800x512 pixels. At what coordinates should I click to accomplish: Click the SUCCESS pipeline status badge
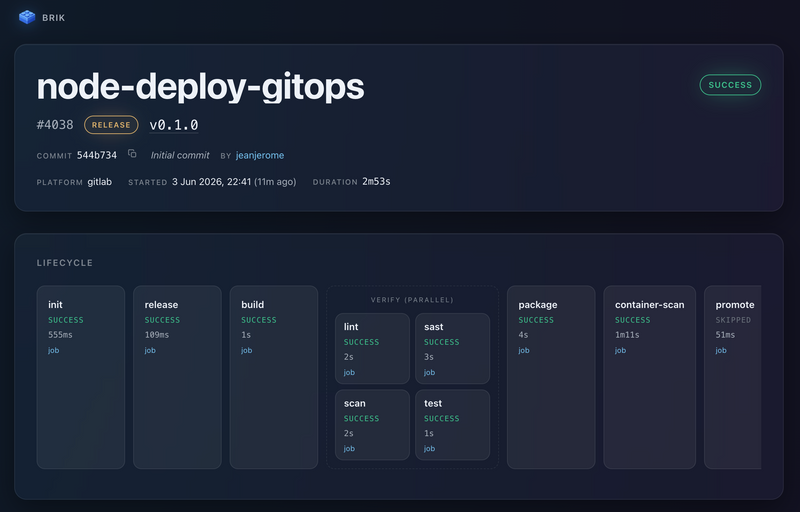[730, 85]
